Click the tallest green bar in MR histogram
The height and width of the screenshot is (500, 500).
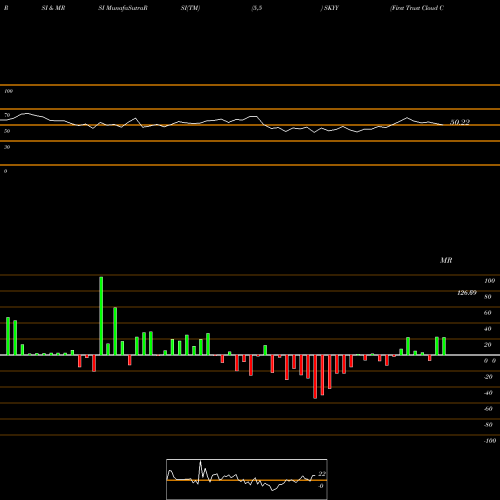[101, 316]
